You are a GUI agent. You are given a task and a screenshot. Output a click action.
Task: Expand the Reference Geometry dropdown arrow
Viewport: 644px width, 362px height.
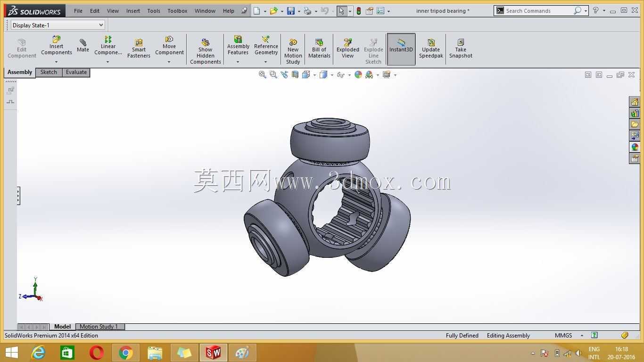pyautogui.click(x=265, y=62)
